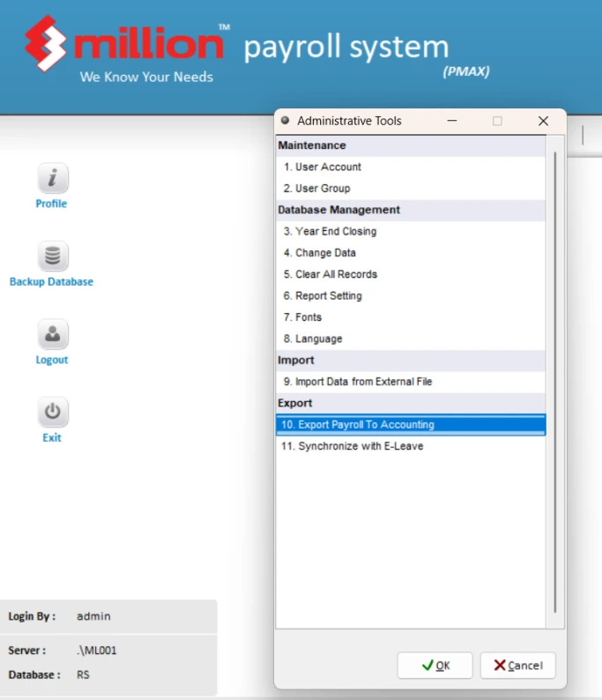Select Clear All Records entry

[x=331, y=274]
